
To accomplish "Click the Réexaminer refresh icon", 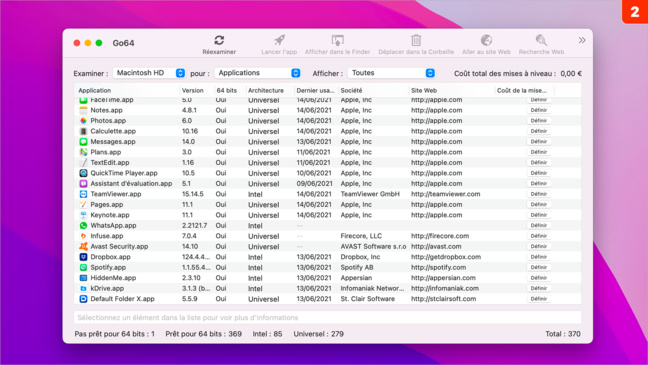I will [219, 40].
